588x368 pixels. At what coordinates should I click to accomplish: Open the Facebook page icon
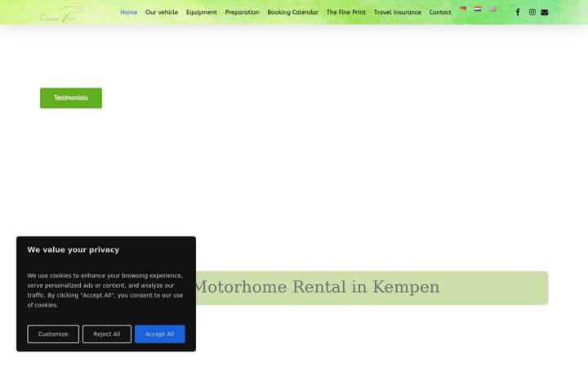point(518,12)
